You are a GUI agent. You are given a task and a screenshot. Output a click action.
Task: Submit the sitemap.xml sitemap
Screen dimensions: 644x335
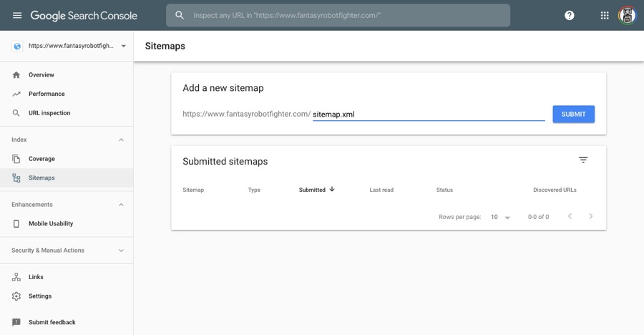(573, 115)
